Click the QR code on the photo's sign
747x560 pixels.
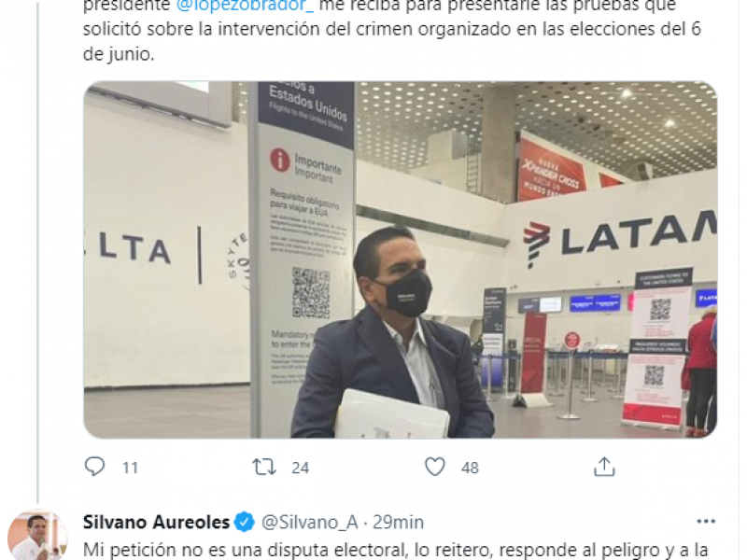[x=311, y=292]
